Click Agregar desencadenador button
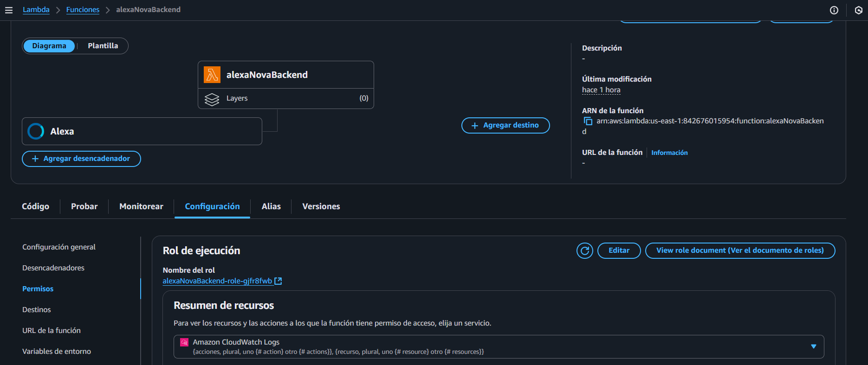The width and height of the screenshot is (868, 365). click(x=81, y=159)
